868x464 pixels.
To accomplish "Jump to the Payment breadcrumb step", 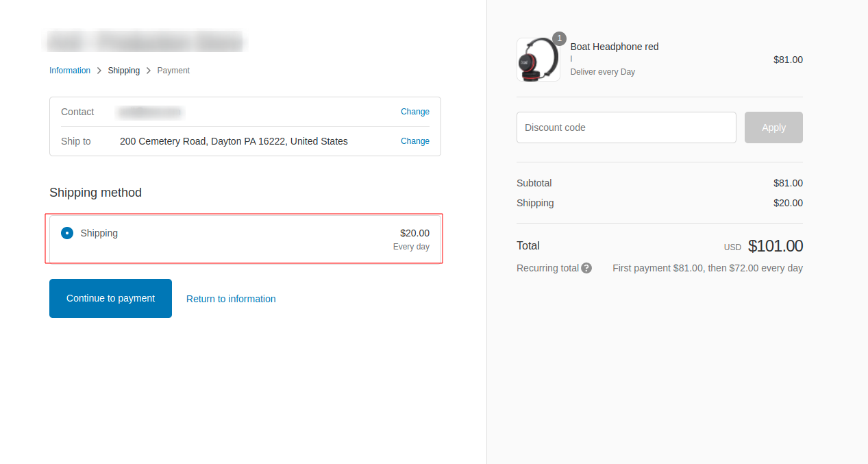I will tap(173, 71).
